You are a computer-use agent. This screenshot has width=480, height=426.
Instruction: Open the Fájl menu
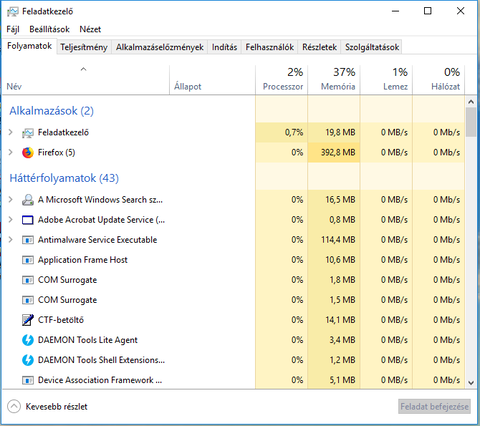point(13,29)
